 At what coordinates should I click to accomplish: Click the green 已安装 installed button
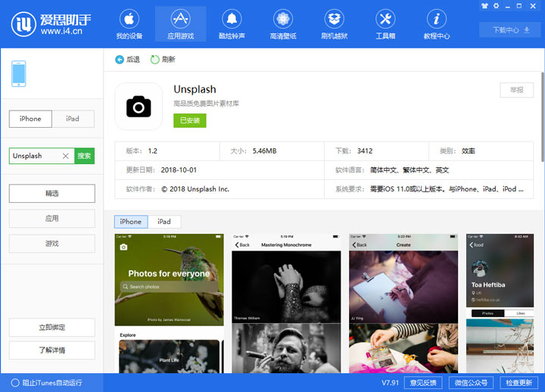[x=190, y=120]
